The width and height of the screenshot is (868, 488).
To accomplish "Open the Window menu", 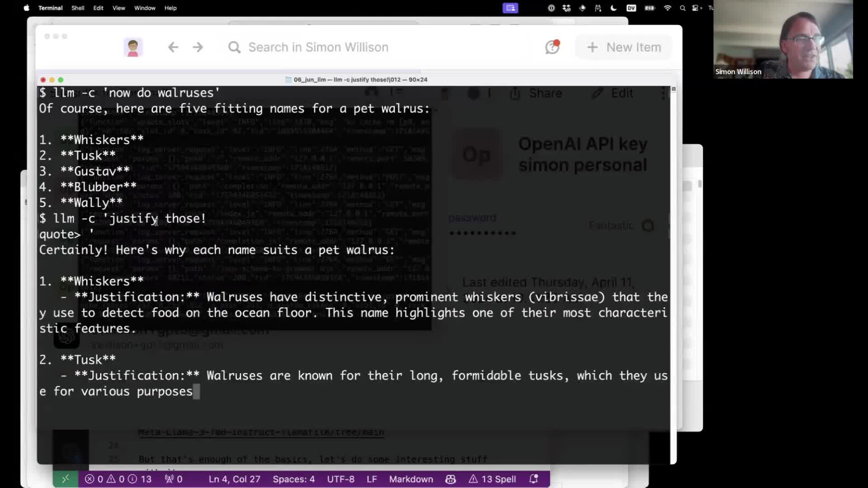I will point(145,8).
